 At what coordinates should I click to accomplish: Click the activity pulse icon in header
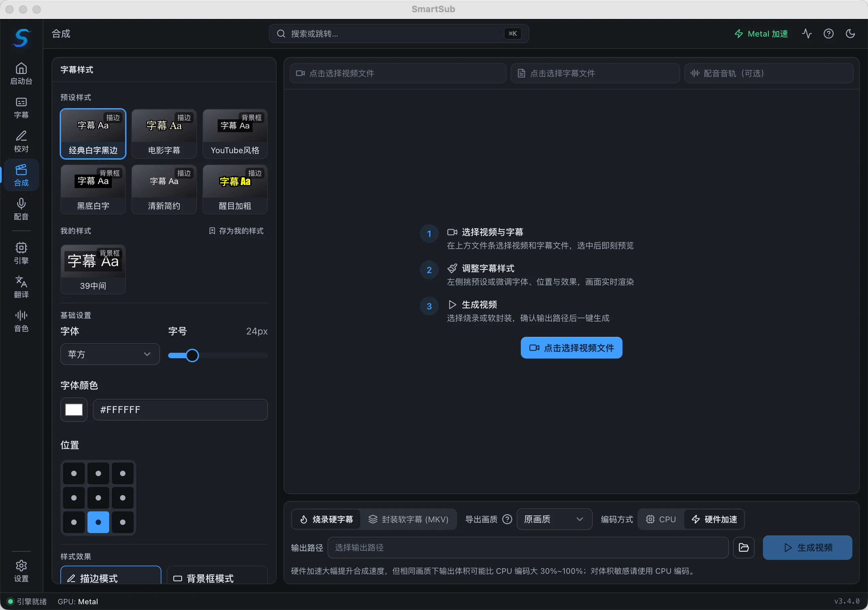point(807,34)
